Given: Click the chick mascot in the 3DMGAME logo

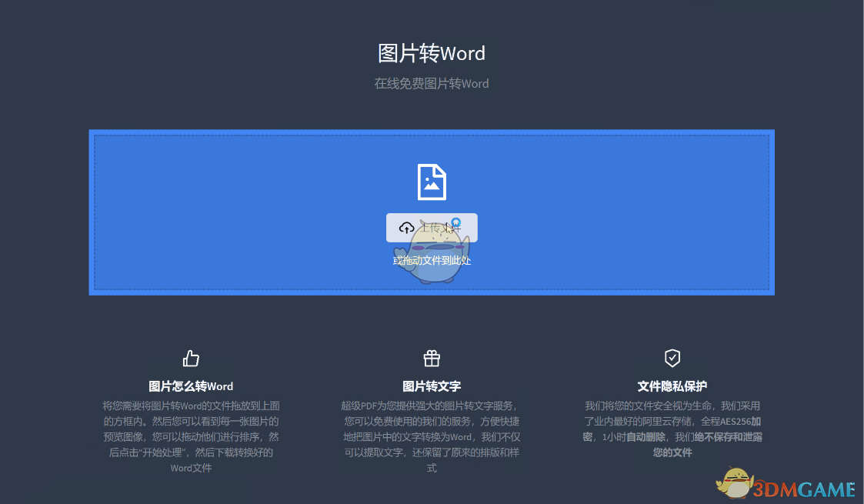Looking at the screenshot, I should (735, 484).
